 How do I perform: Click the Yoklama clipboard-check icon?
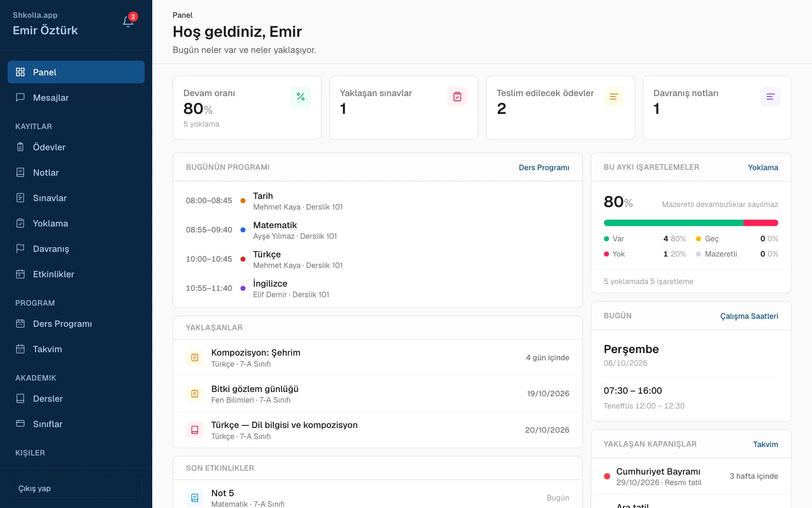click(x=20, y=223)
